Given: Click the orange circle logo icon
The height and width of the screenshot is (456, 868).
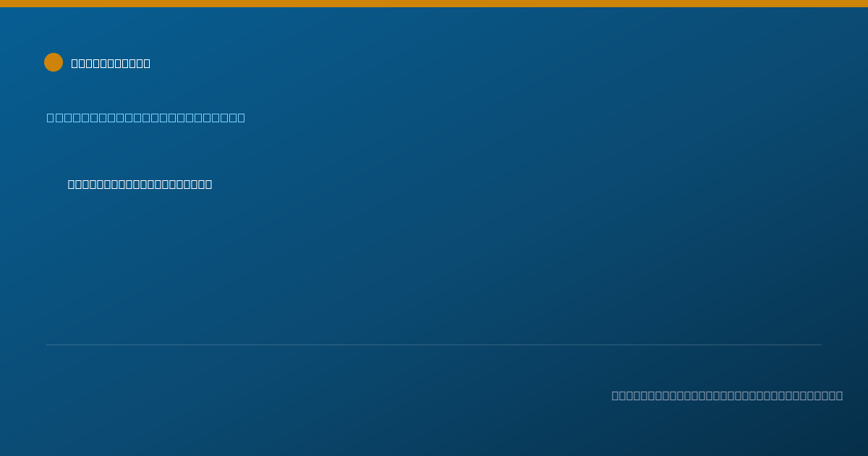Looking at the screenshot, I should (x=54, y=62).
